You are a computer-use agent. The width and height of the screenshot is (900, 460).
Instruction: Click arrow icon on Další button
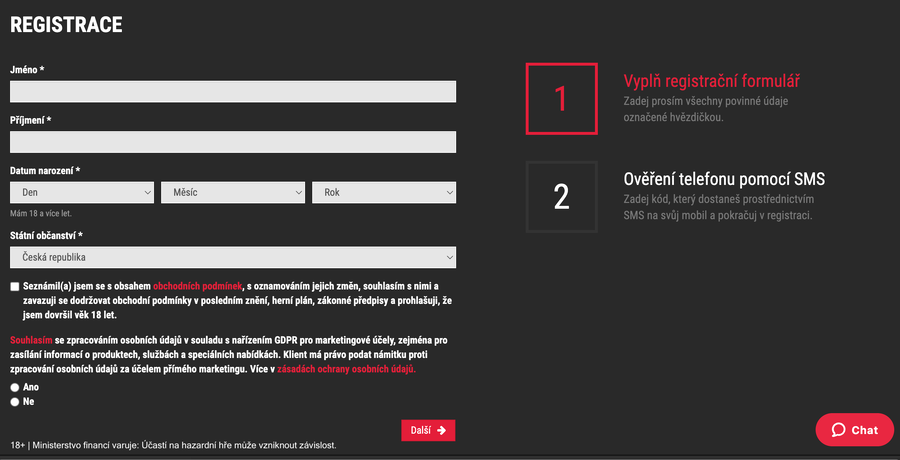[442, 430]
